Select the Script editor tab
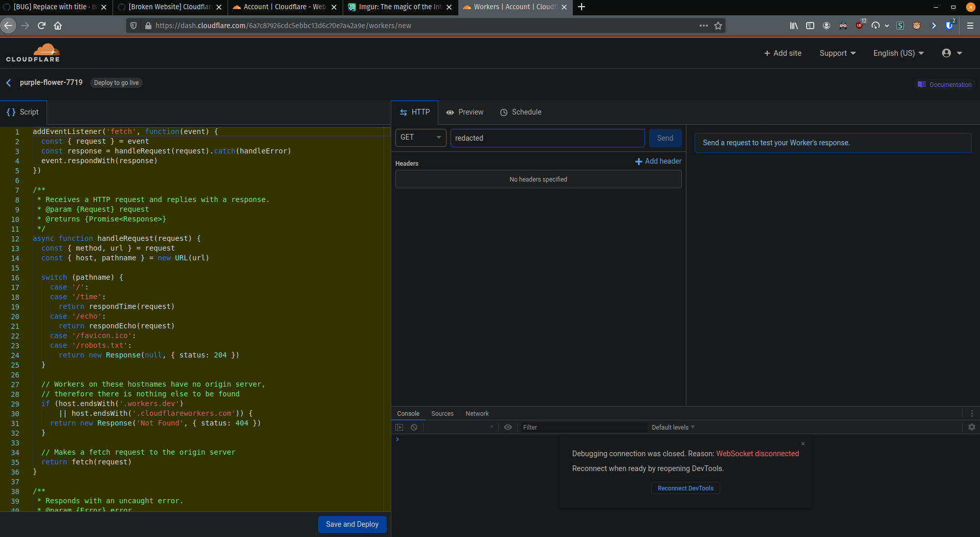980x537 pixels. coord(23,113)
